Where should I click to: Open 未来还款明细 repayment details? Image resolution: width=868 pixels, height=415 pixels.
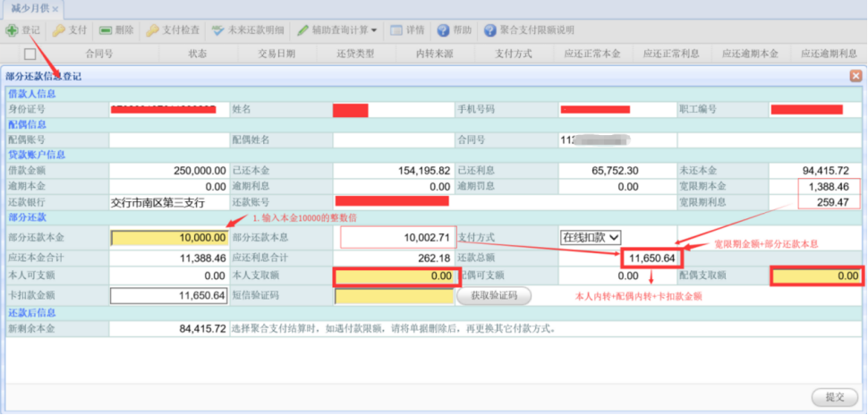click(217, 30)
